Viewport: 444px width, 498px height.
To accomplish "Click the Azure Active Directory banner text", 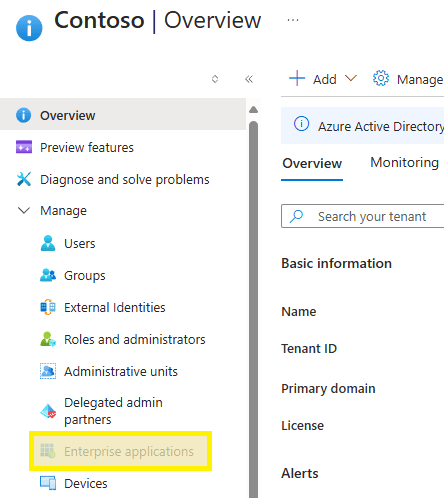I will pos(381,127).
